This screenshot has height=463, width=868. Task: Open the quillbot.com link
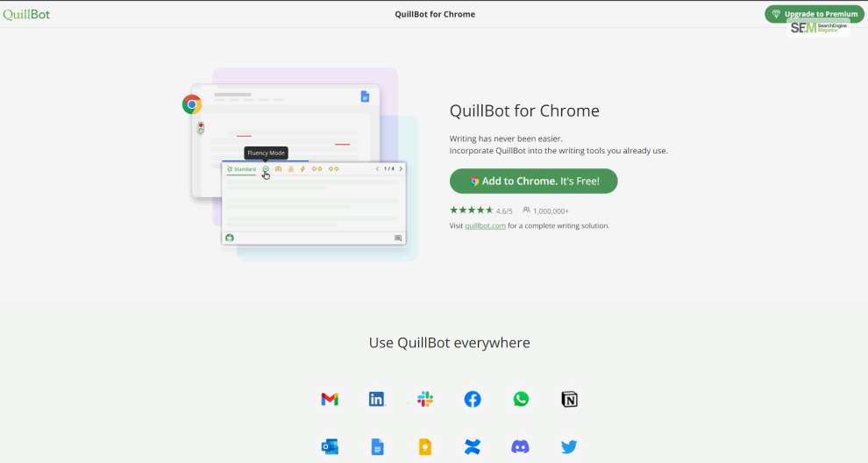tap(485, 226)
